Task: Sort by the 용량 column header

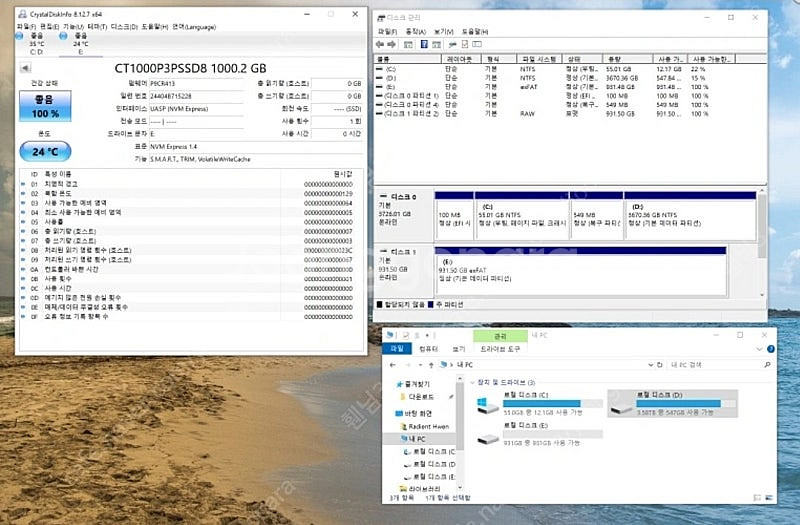Action: [x=628, y=59]
